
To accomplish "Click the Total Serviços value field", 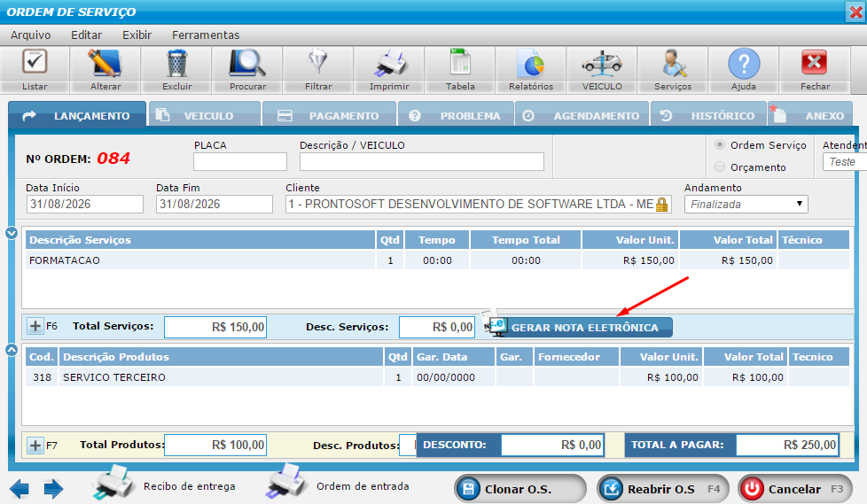I will [215, 327].
